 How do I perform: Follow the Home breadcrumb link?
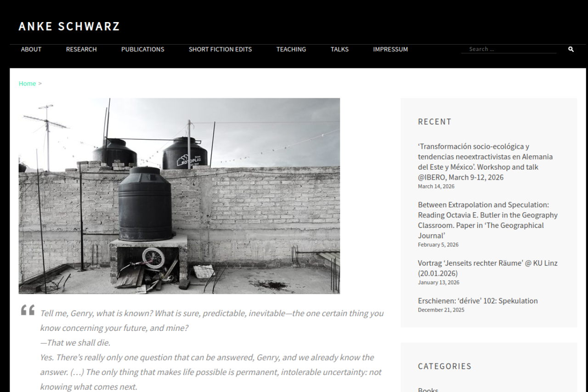click(x=27, y=83)
